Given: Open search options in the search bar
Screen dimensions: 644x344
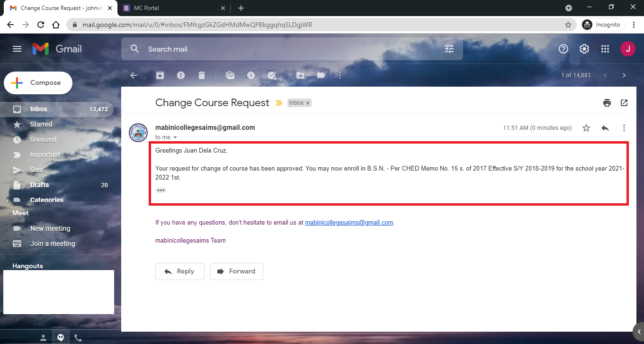Looking at the screenshot, I should pyautogui.click(x=449, y=49).
